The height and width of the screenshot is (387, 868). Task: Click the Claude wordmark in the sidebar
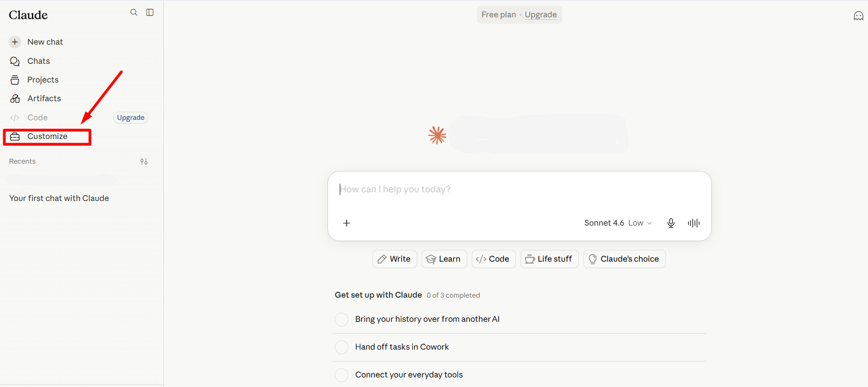(x=28, y=15)
